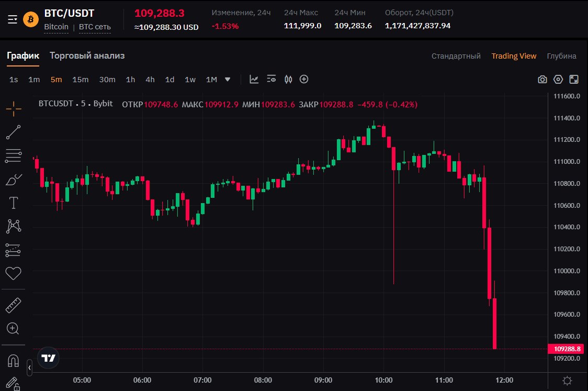Viewport: 588px width, 391px height.
Task: Expand the additional timeframes dropdown arrow
Action: [x=228, y=80]
